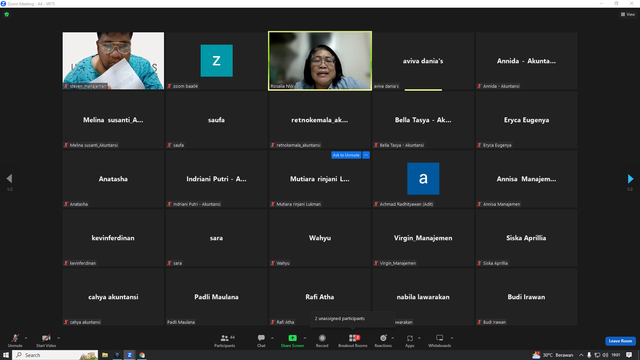Open the notification center icon
This screenshot has height=360, width=640.
click(629, 355)
